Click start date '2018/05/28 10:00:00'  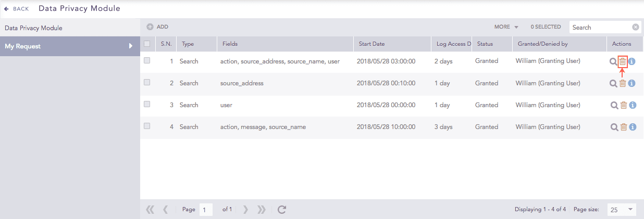pyautogui.click(x=386, y=127)
